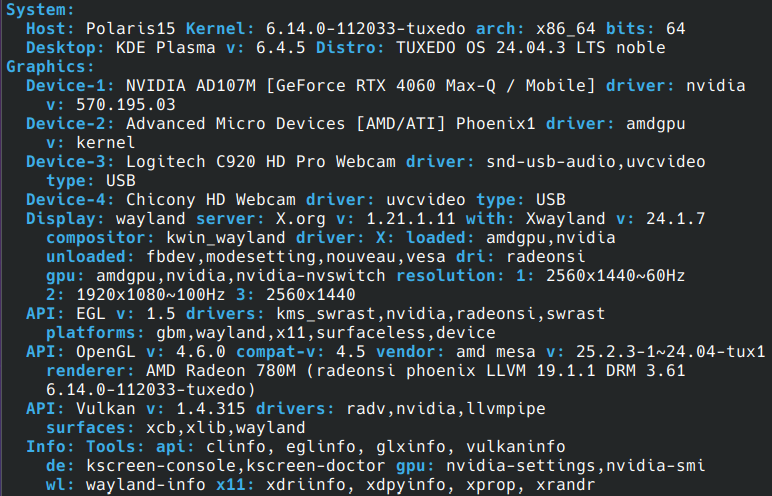Click the 'OpenGL' API name

click(105, 352)
